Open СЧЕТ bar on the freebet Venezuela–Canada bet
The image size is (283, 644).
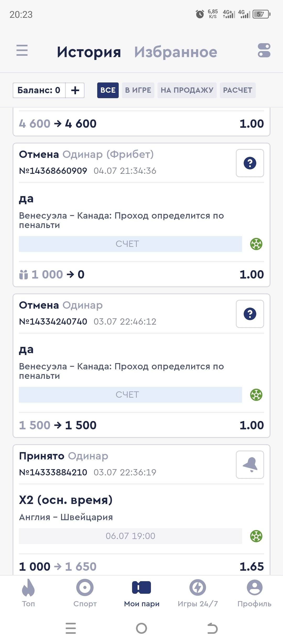[x=130, y=244]
